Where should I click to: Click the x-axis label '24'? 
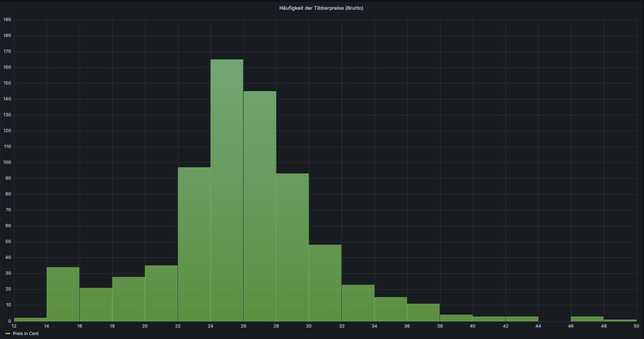(x=210, y=326)
